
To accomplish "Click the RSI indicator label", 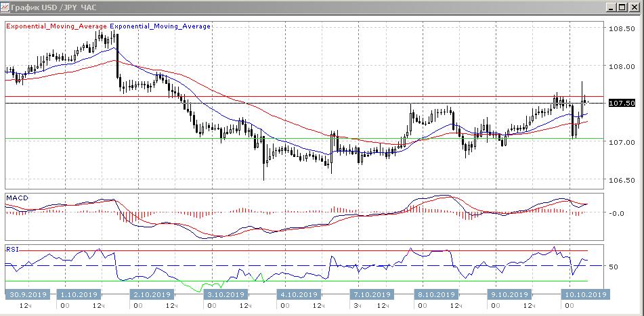I will click(12, 249).
